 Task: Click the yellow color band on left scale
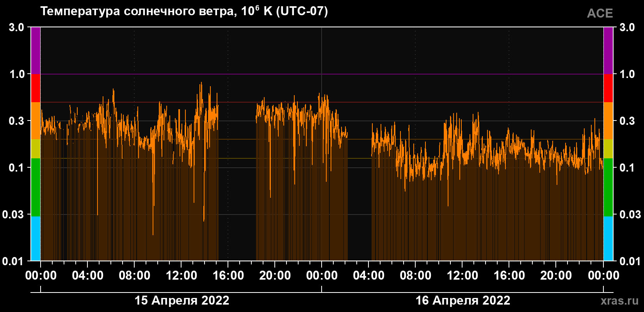tap(36, 149)
